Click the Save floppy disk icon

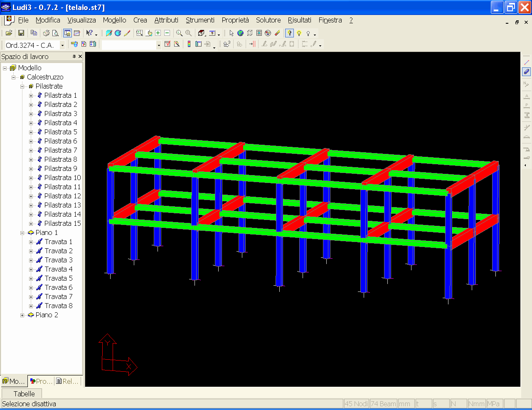click(21, 33)
